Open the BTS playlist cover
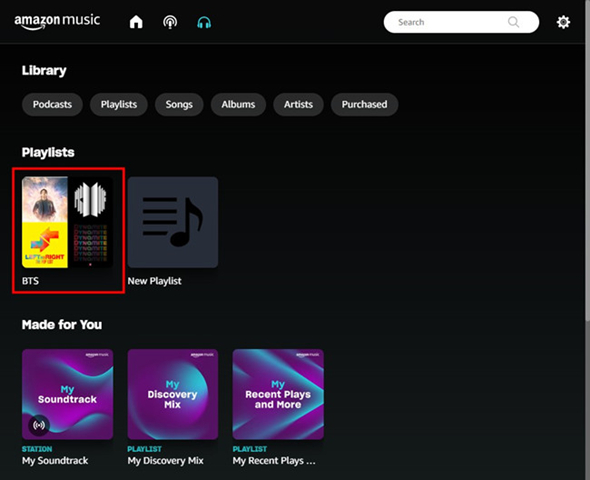 point(67,222)
